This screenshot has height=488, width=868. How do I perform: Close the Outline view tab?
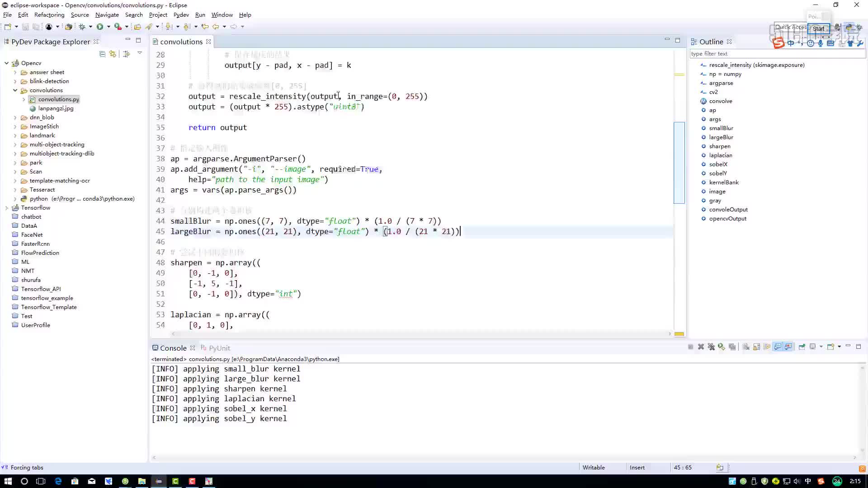point(729,42)
